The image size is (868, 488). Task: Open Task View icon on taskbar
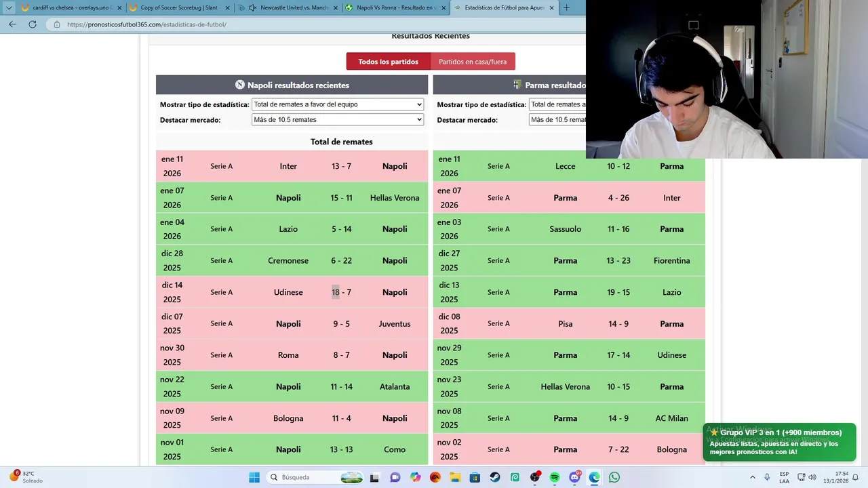(x=374, y=477)
